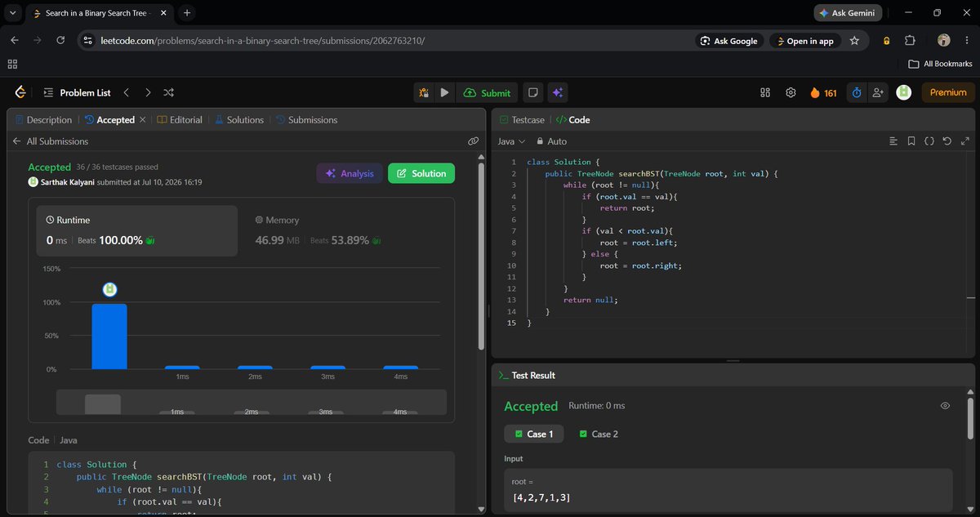Click the 161 streak flame counter
Image resolution: width=980 pixels, height=517 pixels.
[823, 92]
